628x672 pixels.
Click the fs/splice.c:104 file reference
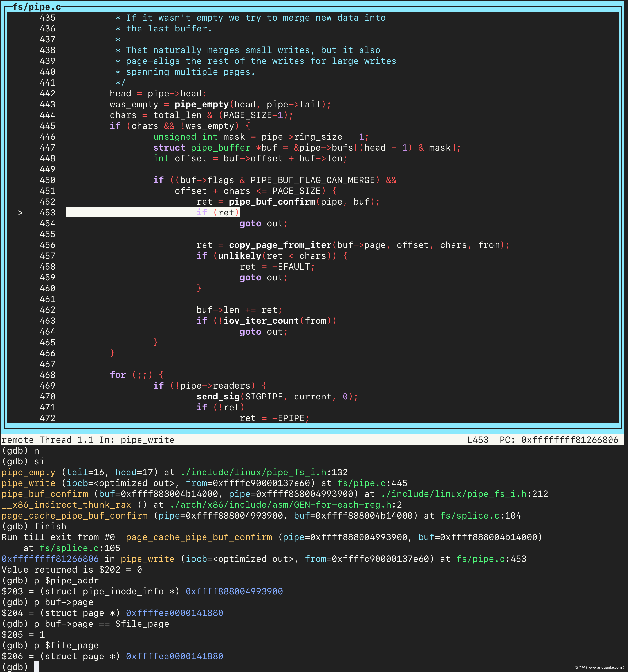(x=480, y=516)
